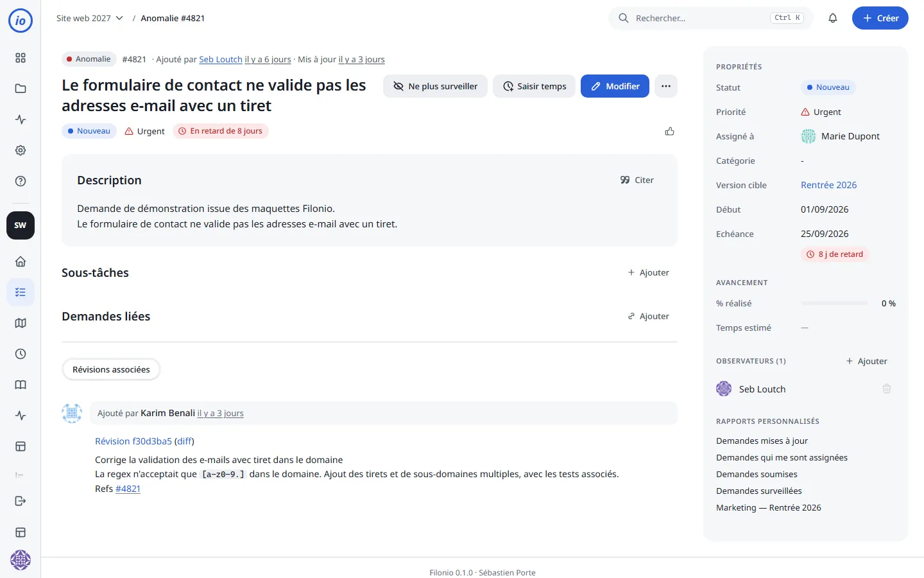Open the clock icon in the sidebar

click(x=21, y=354)
